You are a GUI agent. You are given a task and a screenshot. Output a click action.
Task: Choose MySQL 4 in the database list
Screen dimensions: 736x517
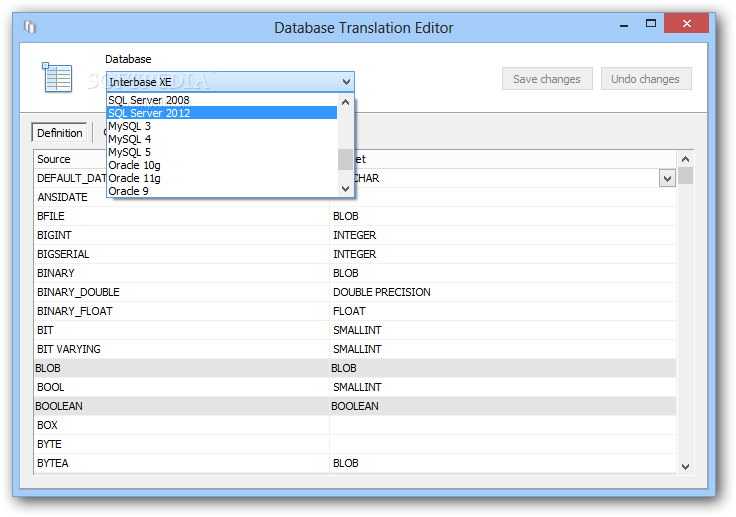[222, 139]
